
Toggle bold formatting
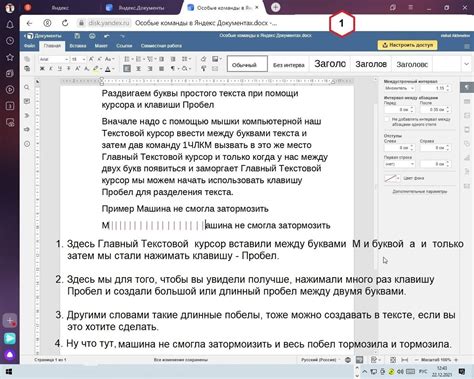click(42, 69)
